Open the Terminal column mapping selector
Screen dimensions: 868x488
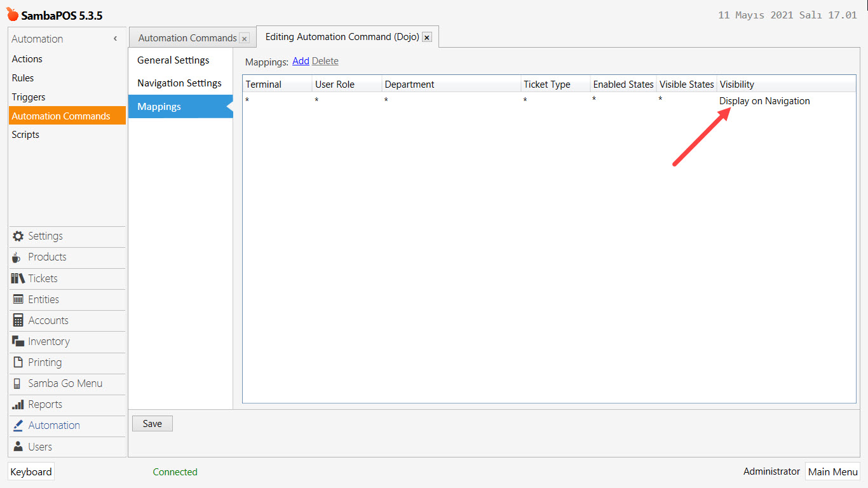tap(276, 100)
